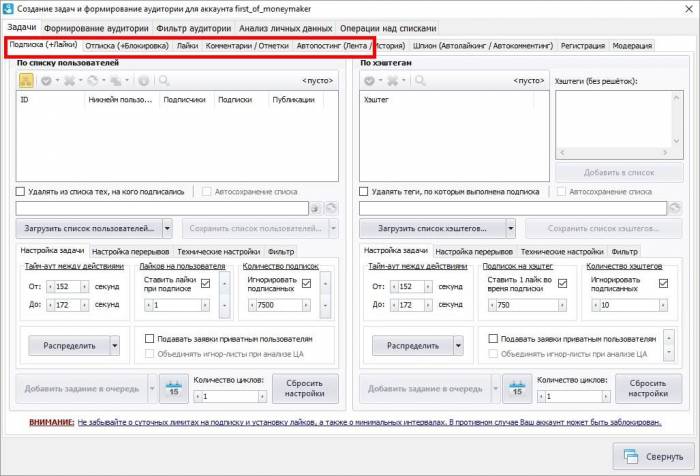Enable 'Удалять из списка тех, на кого подписались'

(21, 190)
